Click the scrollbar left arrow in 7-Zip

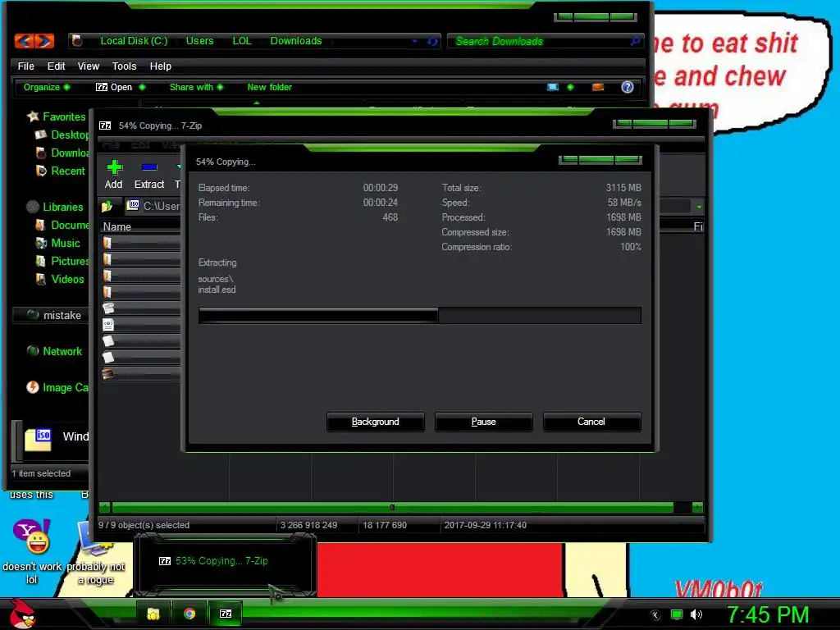tap(104, 507)
